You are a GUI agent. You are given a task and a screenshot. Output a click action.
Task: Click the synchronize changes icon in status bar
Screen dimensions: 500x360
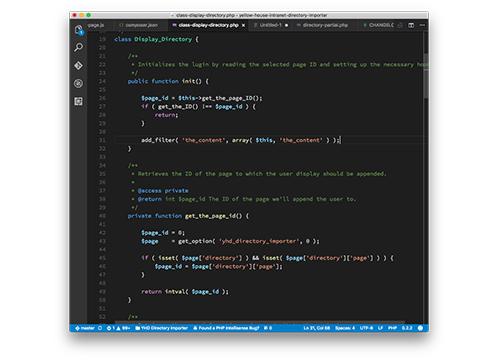point(100,328)
